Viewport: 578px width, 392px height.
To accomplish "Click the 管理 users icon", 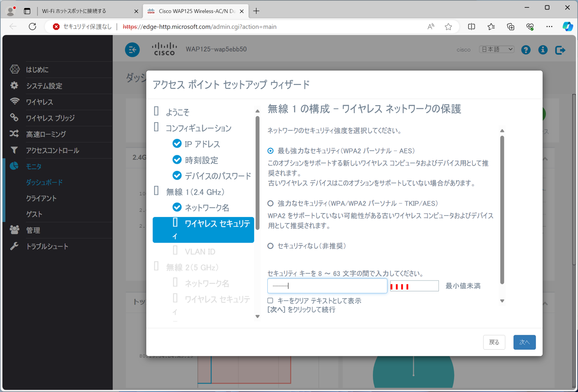I will [x=14, y=230].
